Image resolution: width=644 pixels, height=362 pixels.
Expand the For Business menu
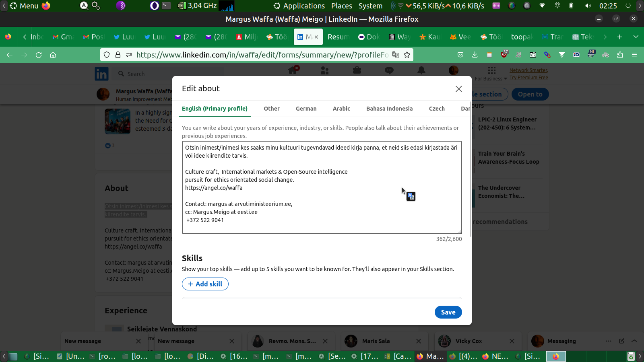(491, 74)
